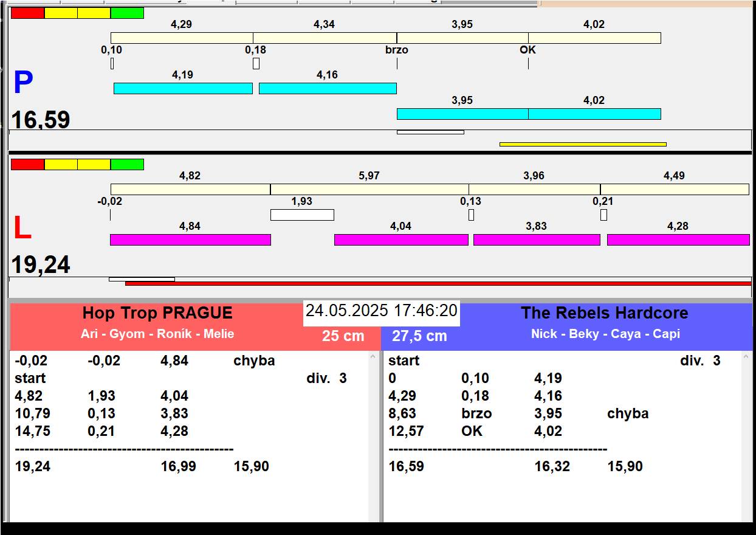Click the cream 4,34 split segment in lane P
The width and height of the screenshot is (756, 535).
click(x=325, y=38)
